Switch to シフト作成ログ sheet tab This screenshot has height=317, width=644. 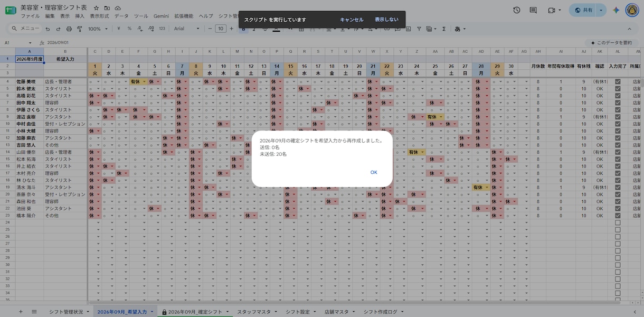(380, 312)
